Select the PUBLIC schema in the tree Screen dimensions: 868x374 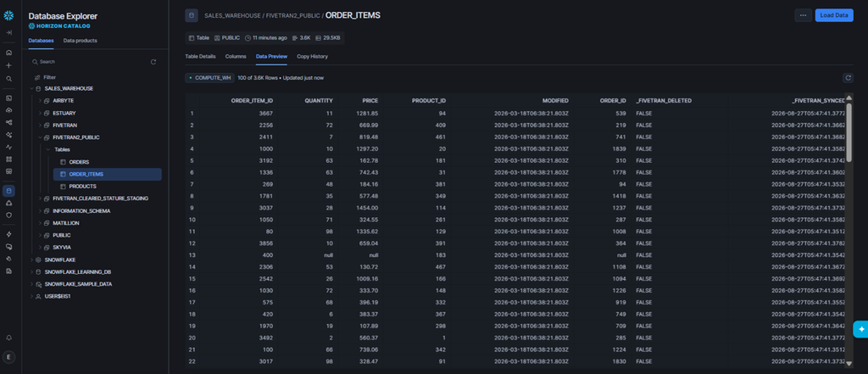tap(61, 235)
